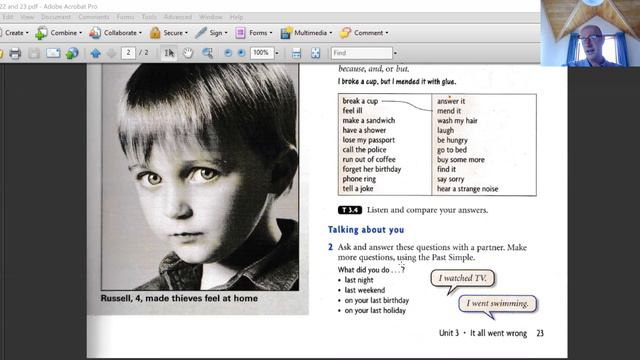Open the Tools menu
This screenshot has width=640, height=360.
click(x=149, y=17)
